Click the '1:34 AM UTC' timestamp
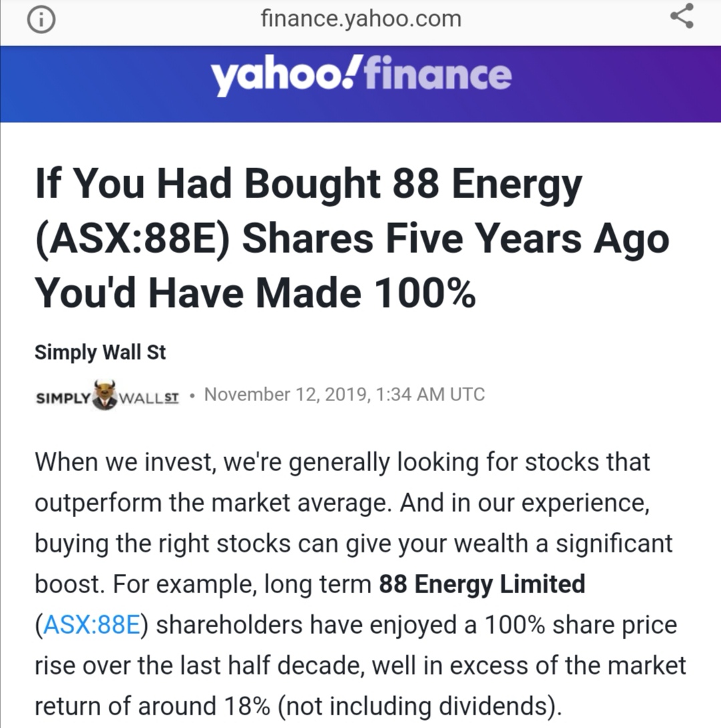Viewport: 721px width, 728px height. coord(431,394)
